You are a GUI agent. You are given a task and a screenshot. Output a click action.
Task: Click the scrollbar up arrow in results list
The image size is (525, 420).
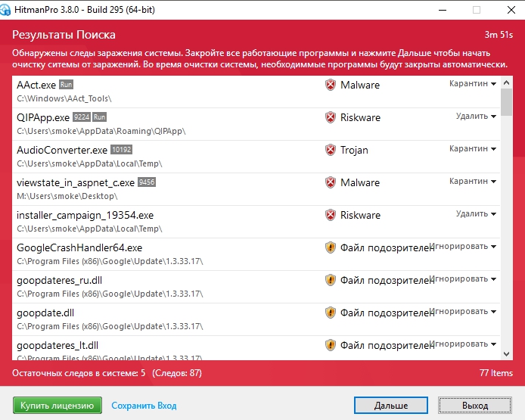click(x=506, y=82)
